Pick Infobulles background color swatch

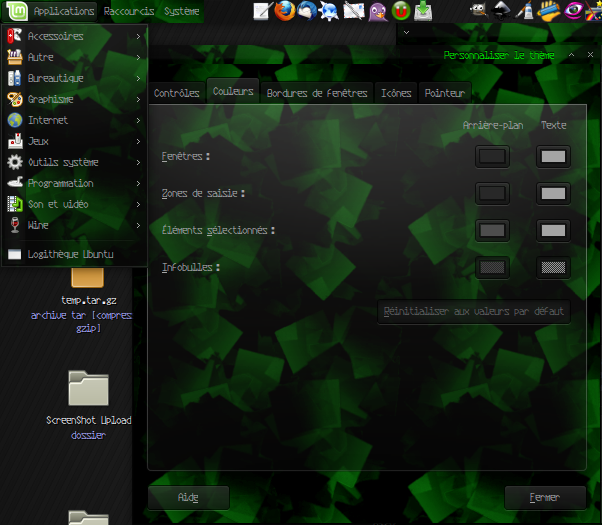[x=492, y=267]
